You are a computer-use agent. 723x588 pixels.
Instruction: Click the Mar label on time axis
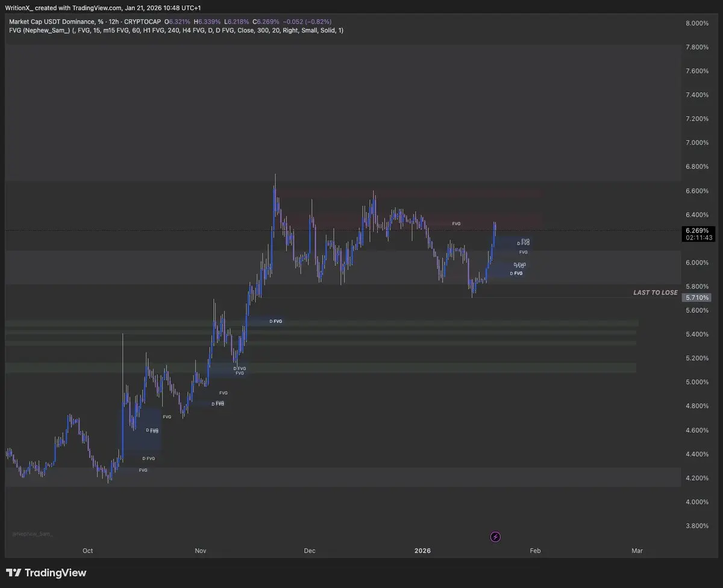click(x=637, y=551)
